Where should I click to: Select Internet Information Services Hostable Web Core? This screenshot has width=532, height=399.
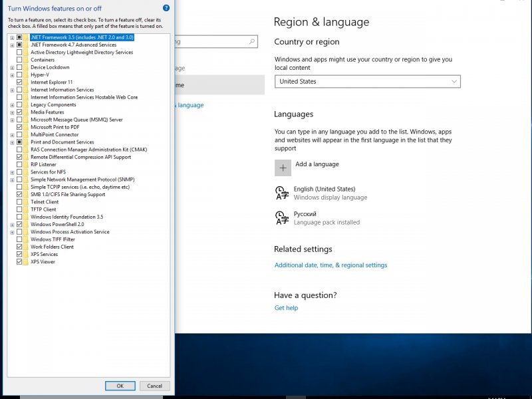84,97
